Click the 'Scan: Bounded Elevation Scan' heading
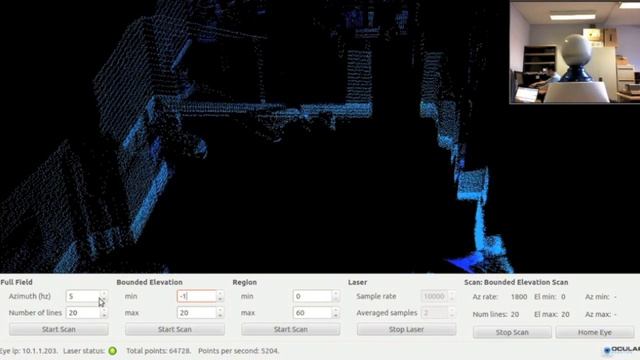Viewport: 640px width, 360px height. click(x=516, y=282)
